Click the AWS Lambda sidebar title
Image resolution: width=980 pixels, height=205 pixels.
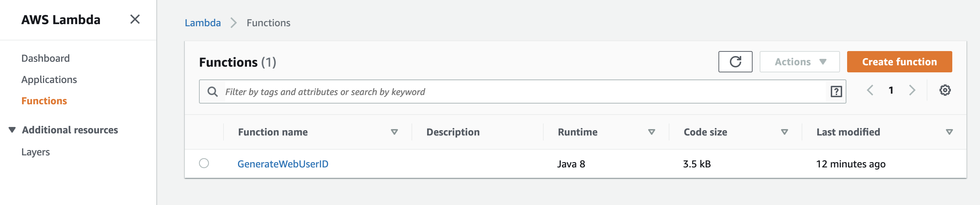click(x=61, y=20)
